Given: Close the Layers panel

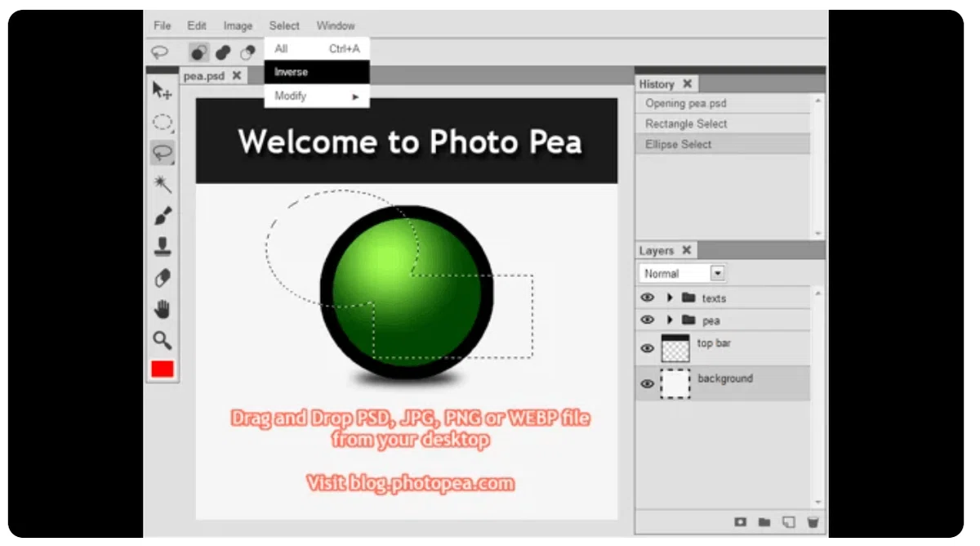Looking at the screenshot, I should (x=687, y=250).
